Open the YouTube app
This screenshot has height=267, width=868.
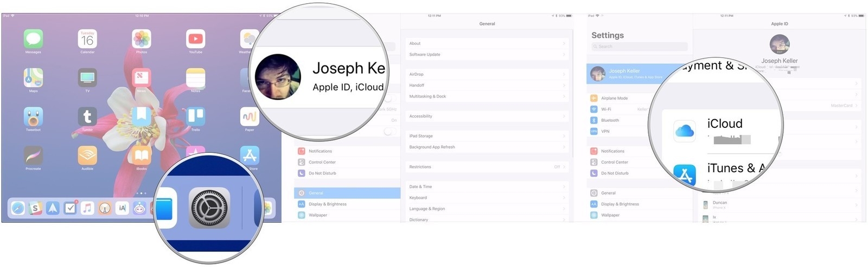point(195,39)
